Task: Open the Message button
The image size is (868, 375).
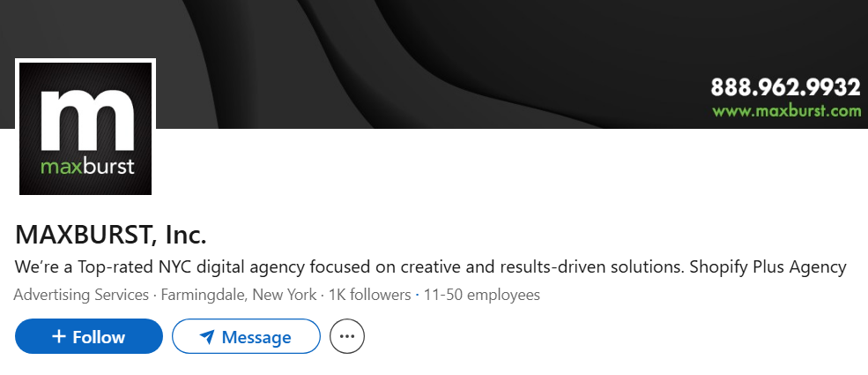Action: (245, 336)
